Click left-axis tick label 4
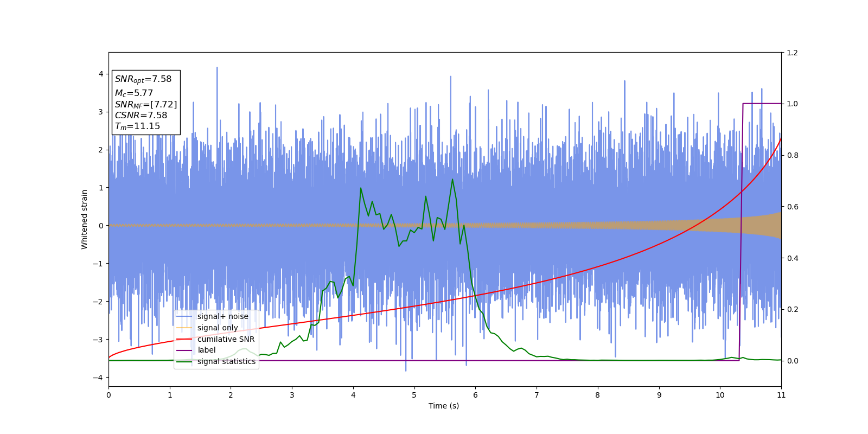This screenshot has width=868, height=434. point(101,74)
